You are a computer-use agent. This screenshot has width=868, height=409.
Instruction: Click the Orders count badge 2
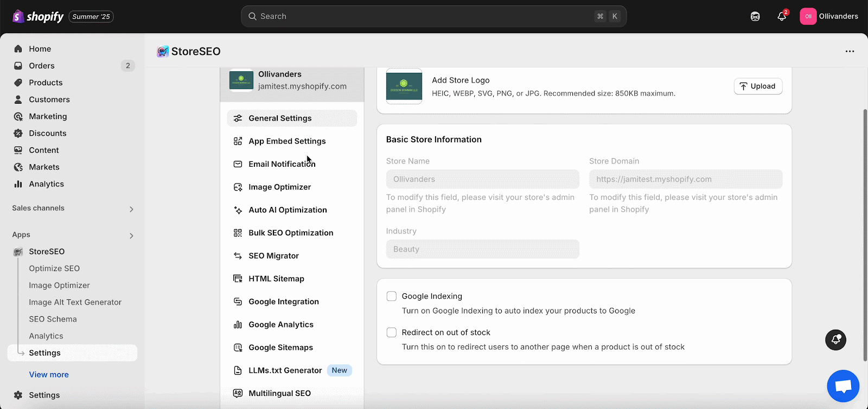[x=128, y=66]
